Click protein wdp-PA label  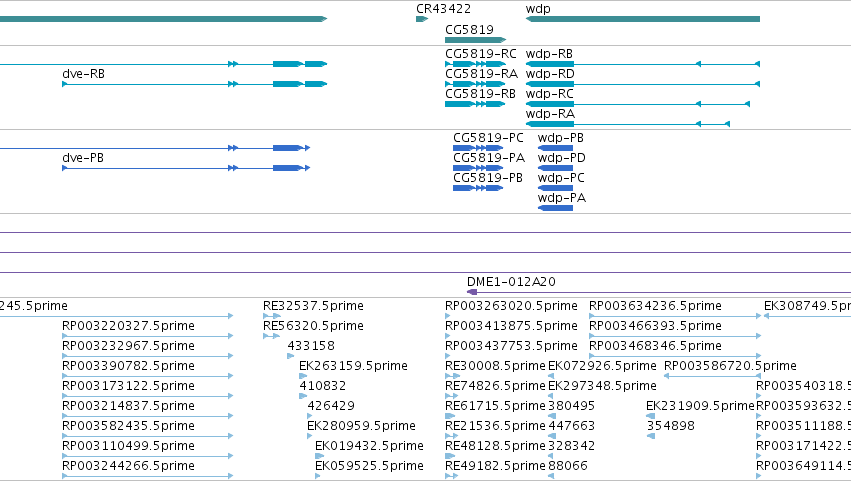562,198
